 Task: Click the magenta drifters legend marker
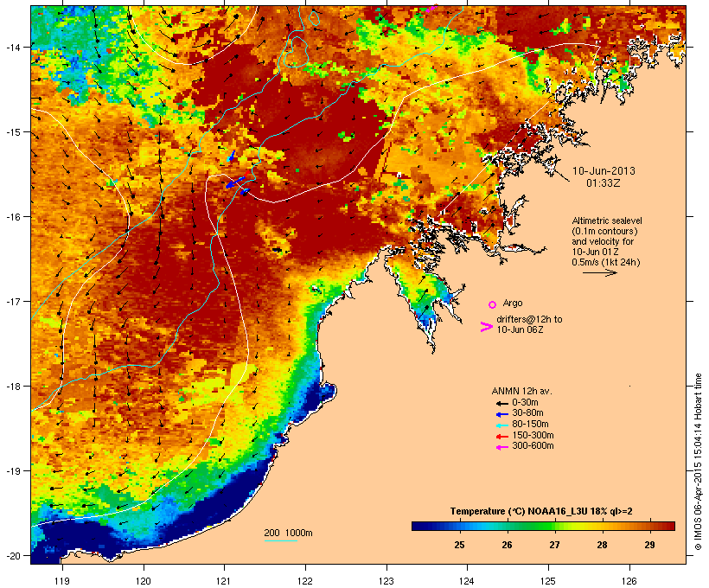(486, 327)
